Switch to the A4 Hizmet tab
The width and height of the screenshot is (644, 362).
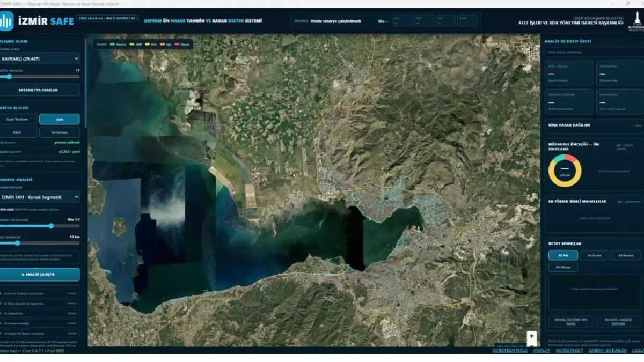626,255
